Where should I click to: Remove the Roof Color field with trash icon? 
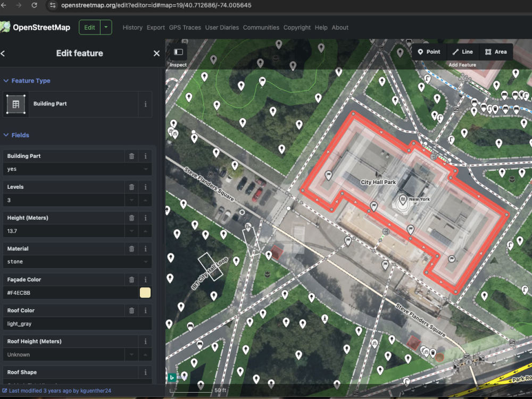pyautogui.click(x=131, y=311)
